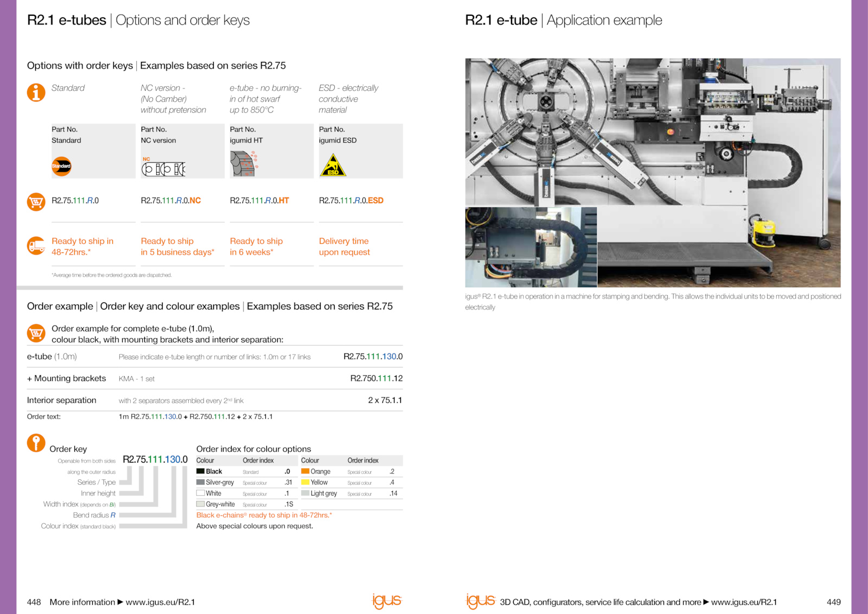Screen dimensions: 868x614
Task: Click part number R2.75.111.R.0.NC
Action: click(171, 201)
